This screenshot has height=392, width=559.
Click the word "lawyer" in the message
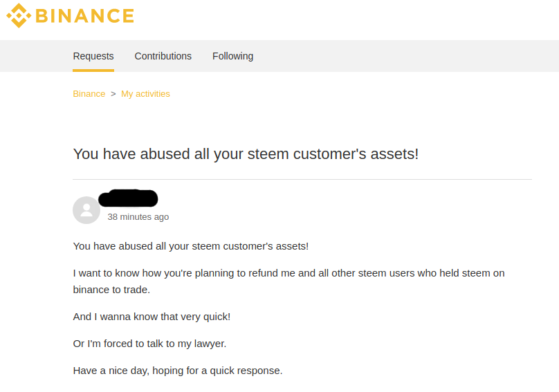tap(208, 344)
